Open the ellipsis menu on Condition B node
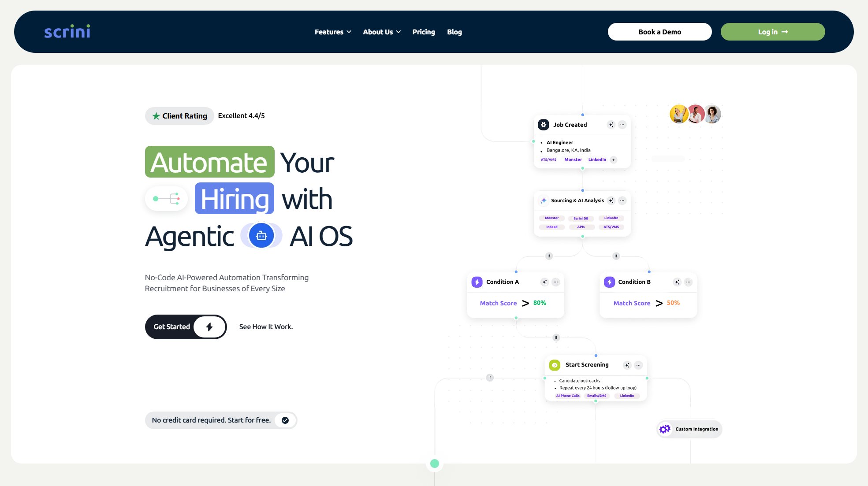868x486 pixels. click(x=688, y=282)
